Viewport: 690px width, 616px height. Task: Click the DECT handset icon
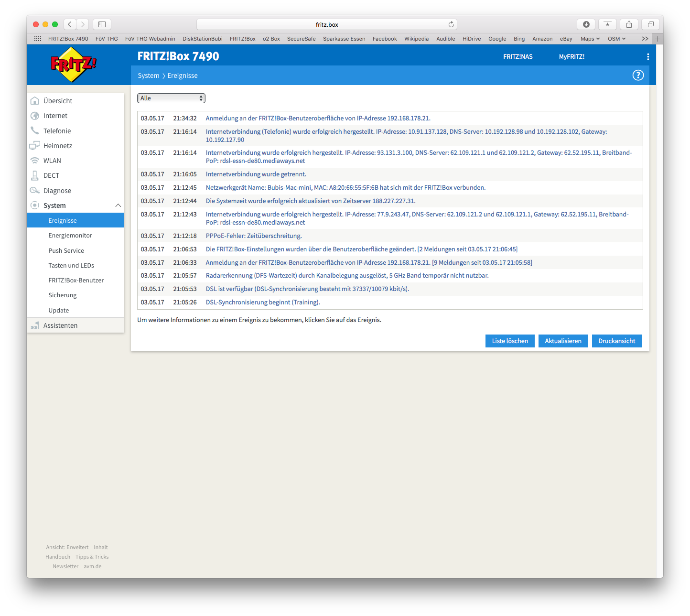[35, 175]
